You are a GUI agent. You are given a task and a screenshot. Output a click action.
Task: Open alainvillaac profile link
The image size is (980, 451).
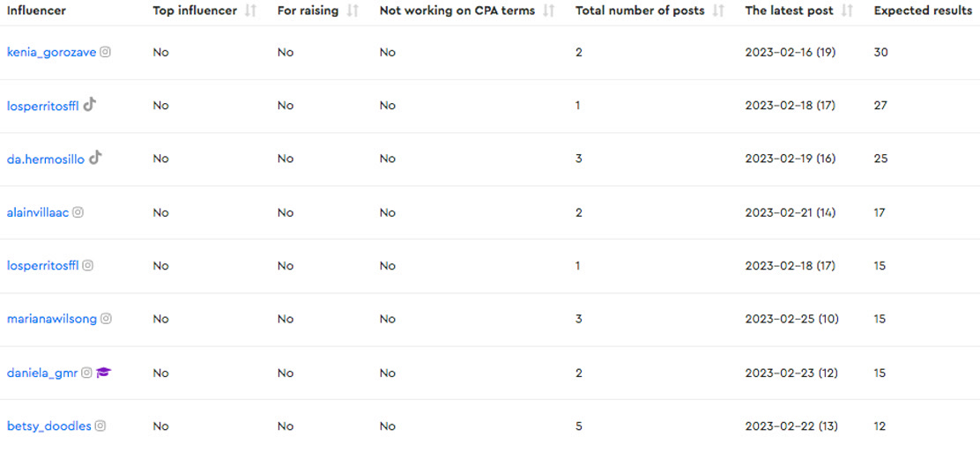click(x=38, y=212)
